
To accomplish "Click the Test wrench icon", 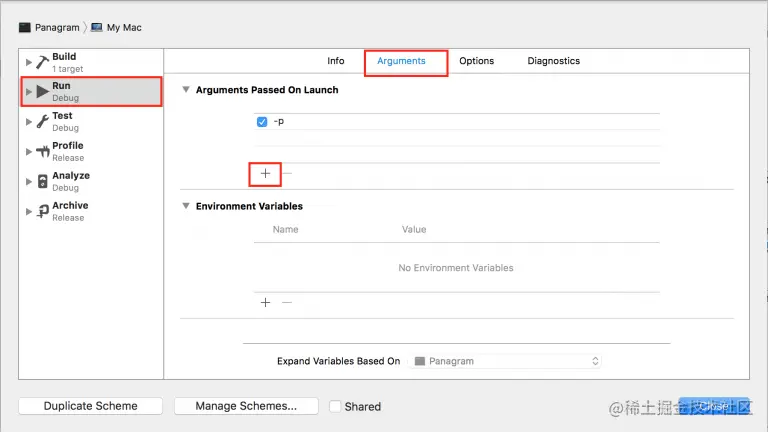I will pyautogui.click(x=42, y=122).
